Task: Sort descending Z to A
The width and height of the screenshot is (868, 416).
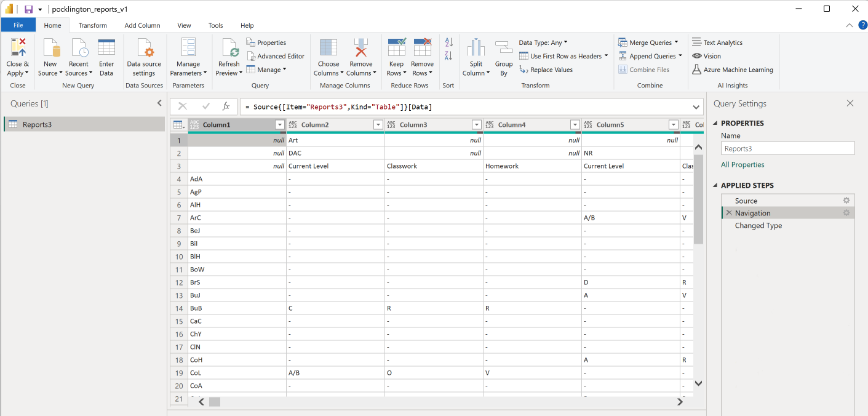Action: (x=448, y=56)
